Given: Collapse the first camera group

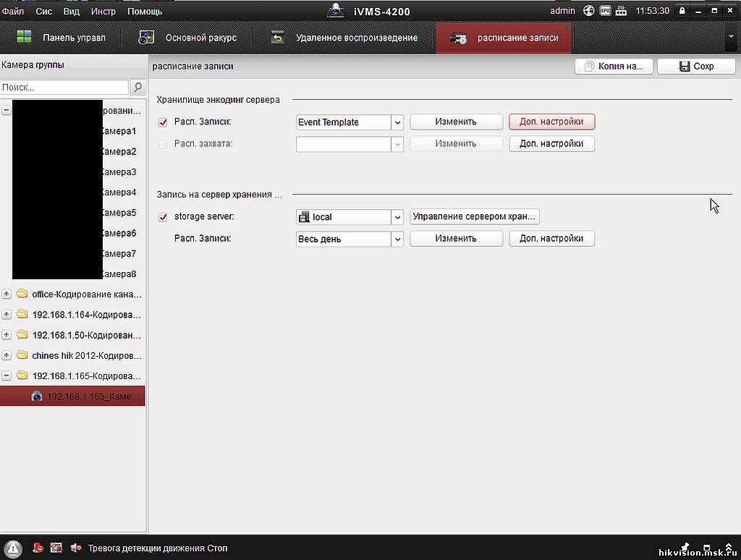Looking at the screenshot, I should (6, 110).
